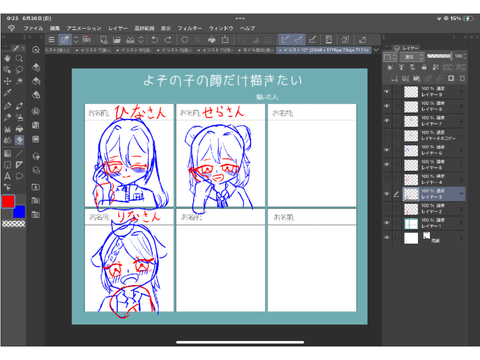The height and width of the screenshot is (360, 480).
Task: Select the Pencil tool
Action: tap(19, 106)
